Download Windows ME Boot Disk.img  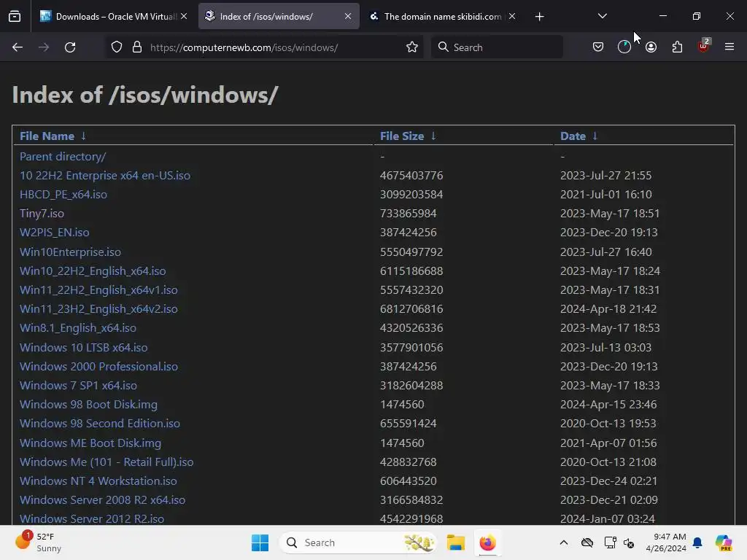pos(90,443)
